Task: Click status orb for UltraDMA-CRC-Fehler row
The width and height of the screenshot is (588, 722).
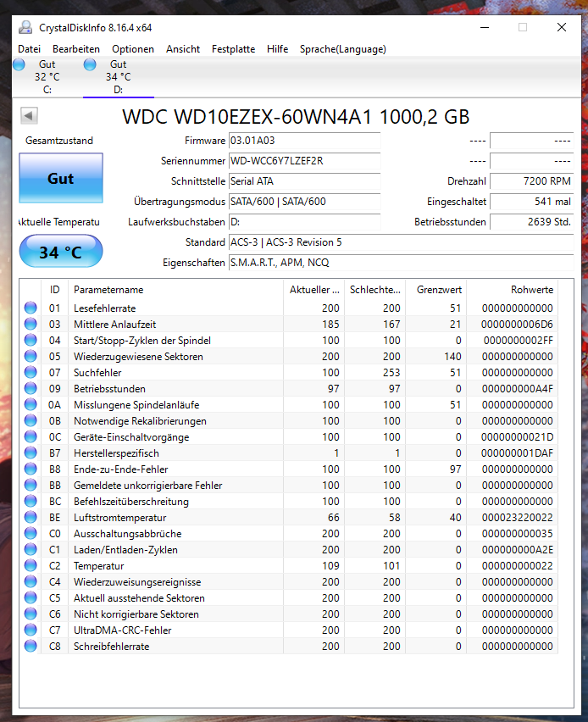Action: coord(31,630)
